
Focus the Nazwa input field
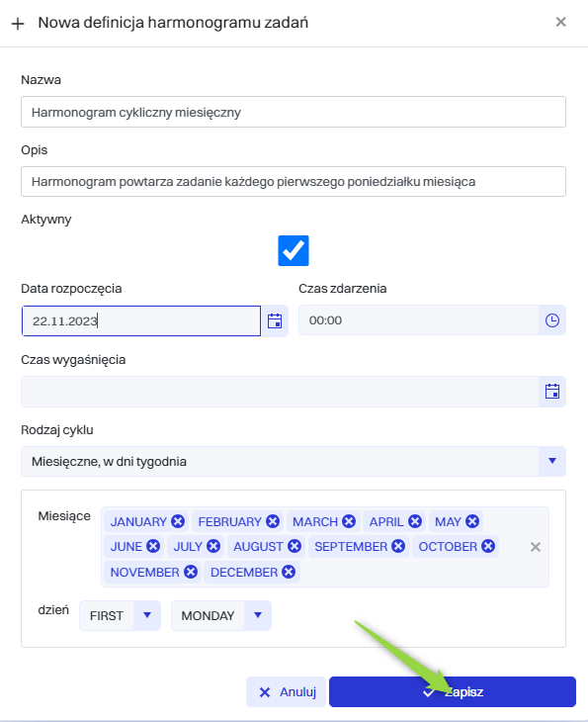(294, 112)
